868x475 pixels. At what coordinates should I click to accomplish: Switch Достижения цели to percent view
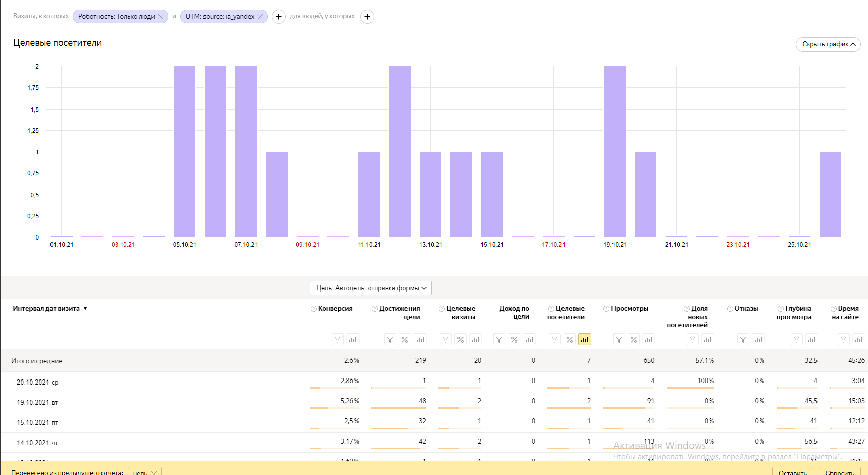pyautogui.click(x=405, y=340)
